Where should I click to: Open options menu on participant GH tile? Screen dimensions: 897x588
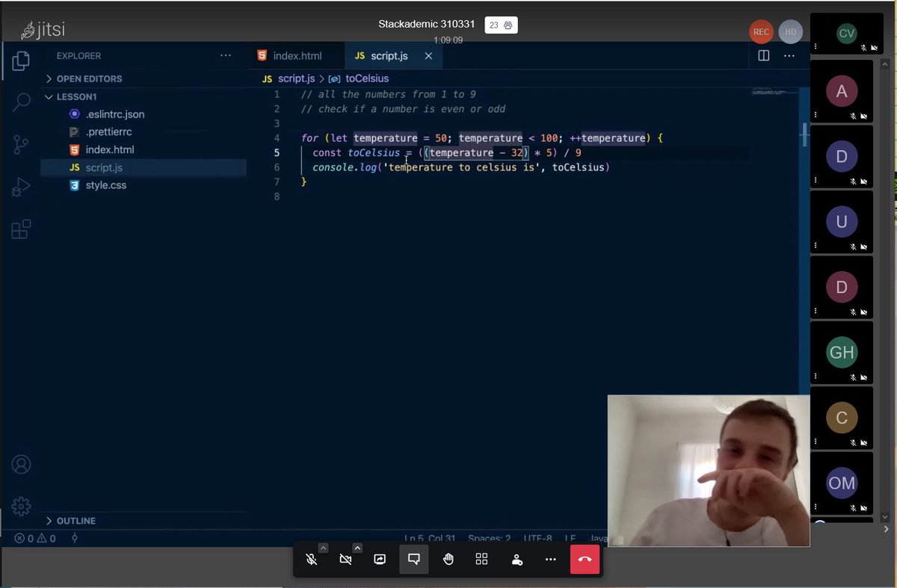tap(816, 377)
